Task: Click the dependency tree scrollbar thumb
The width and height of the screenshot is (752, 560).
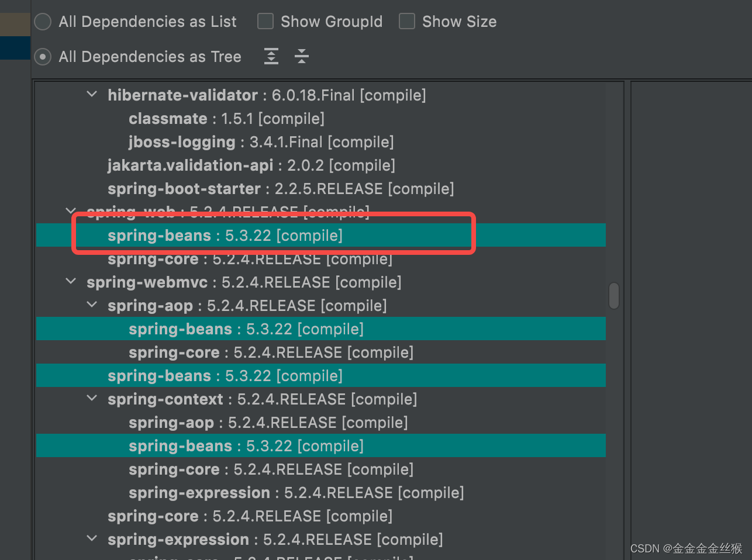Action: pyautogui.click(x=614, y=295)
